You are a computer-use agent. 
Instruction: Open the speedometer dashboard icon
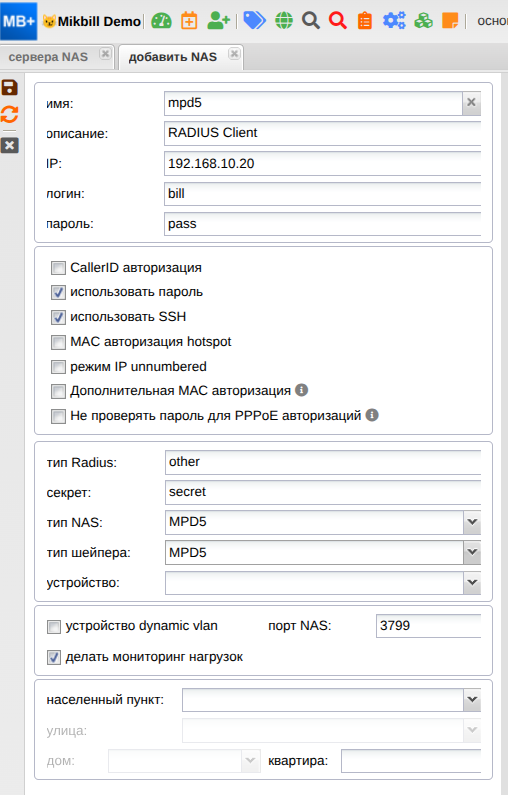161,21
